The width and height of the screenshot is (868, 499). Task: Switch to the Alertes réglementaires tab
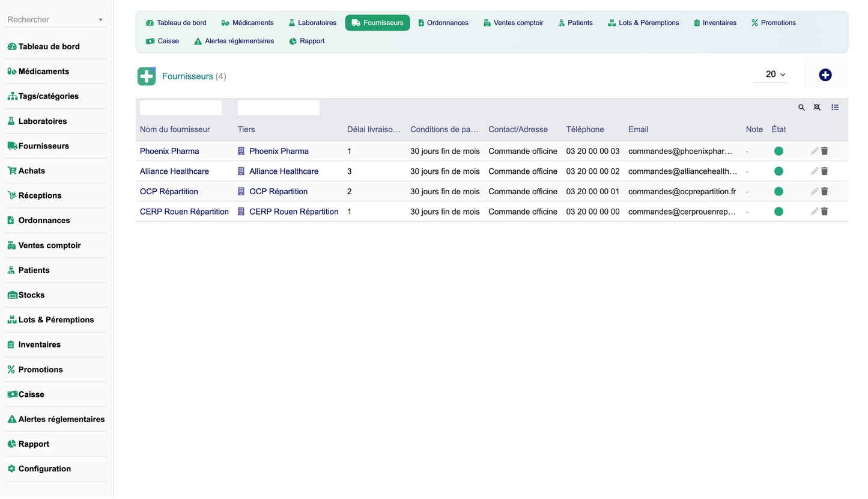coord(234,41)
